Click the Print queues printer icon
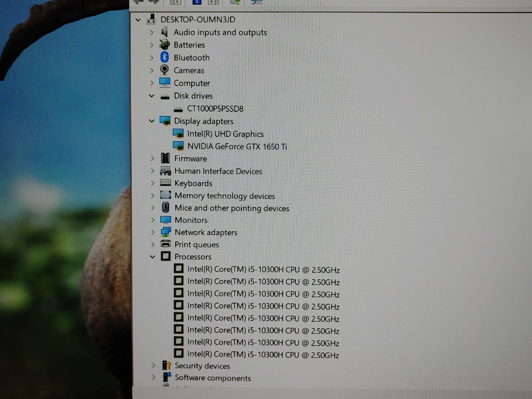The image size is (532, 399). point(166,244)
